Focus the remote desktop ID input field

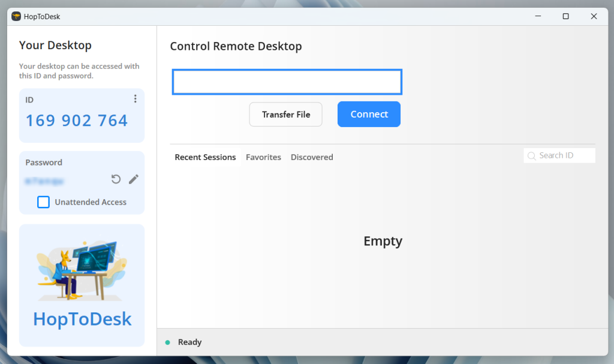click(287, 82)
